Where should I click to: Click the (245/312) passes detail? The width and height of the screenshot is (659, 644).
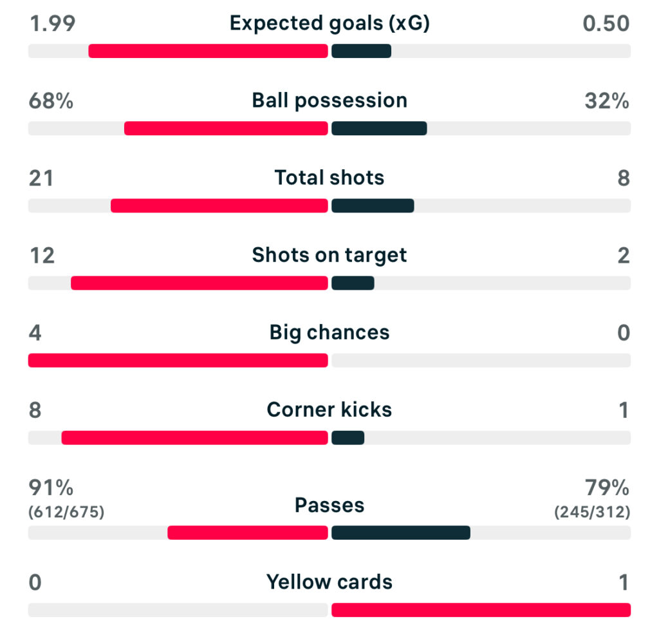point(592,513)
